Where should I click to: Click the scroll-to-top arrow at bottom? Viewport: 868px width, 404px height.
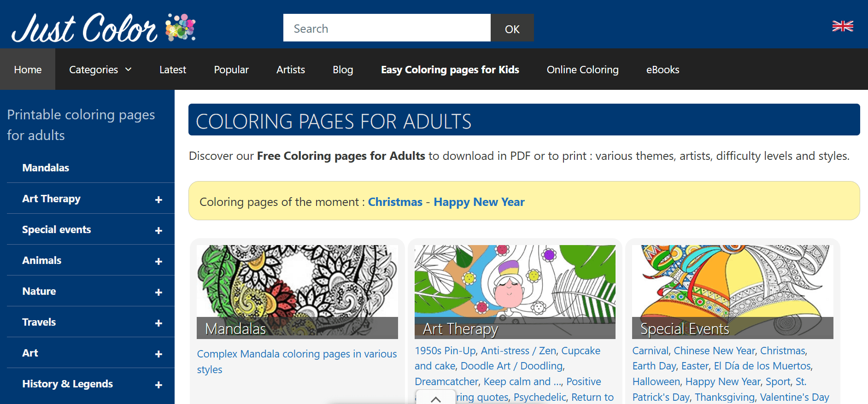[435, 398]
